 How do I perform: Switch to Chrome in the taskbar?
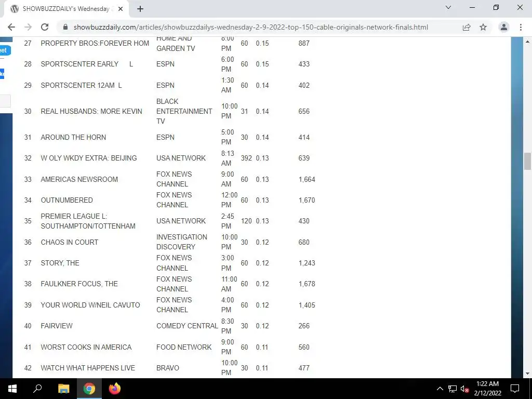pyautogui.click(x=89, y=389)
